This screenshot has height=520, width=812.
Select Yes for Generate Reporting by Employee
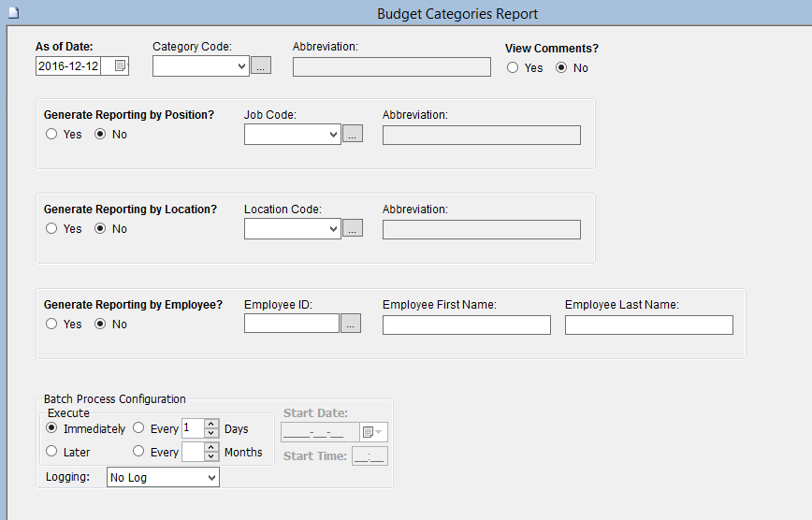[51, 324]
